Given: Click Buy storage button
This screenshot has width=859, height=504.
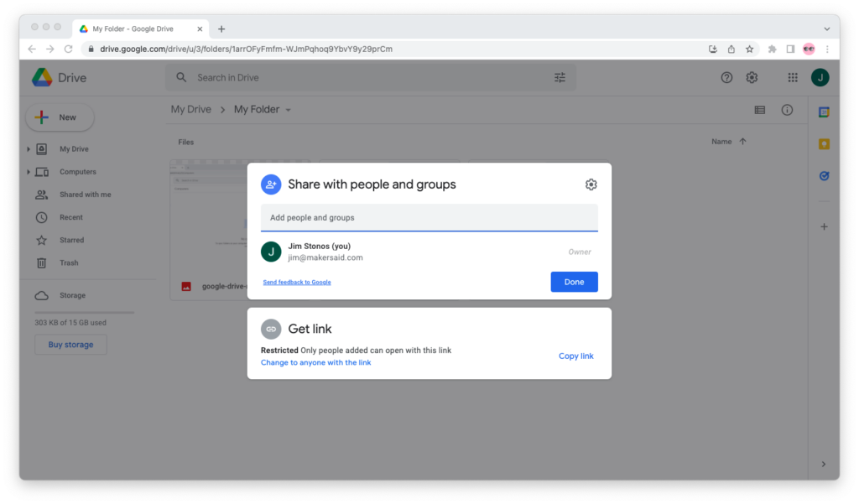Looking at the screenshot, I should tap(70, 345).
